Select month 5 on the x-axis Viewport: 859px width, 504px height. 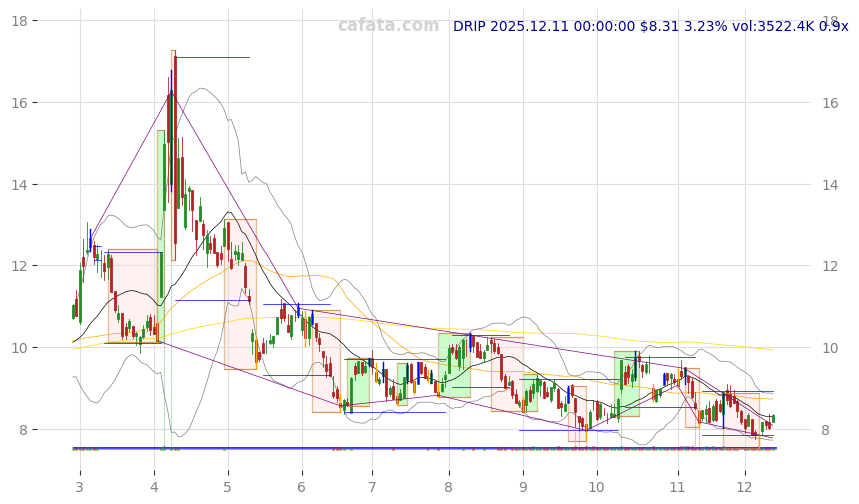point(227,486)
